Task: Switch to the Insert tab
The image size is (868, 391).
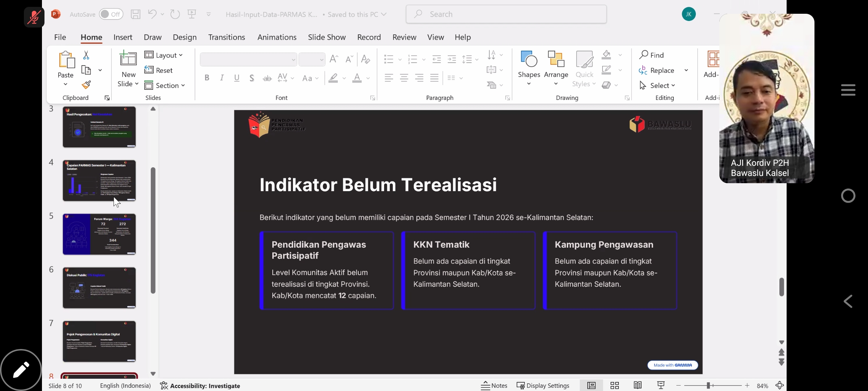Action: click(123, 37)
